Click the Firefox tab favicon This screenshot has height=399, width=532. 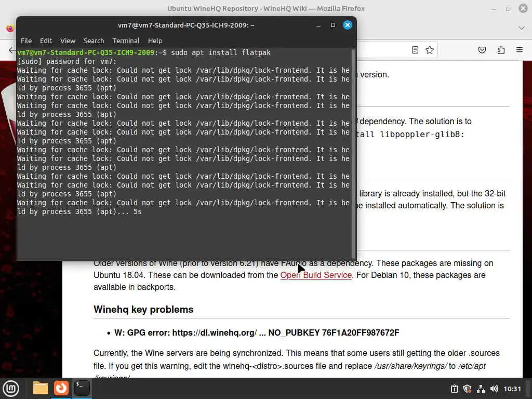pos(10,28)
